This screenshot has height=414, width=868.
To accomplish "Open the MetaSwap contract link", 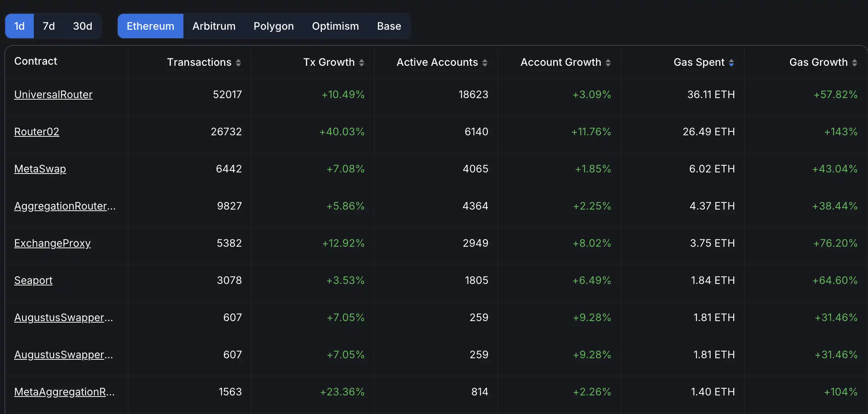I will pos(40,169).
